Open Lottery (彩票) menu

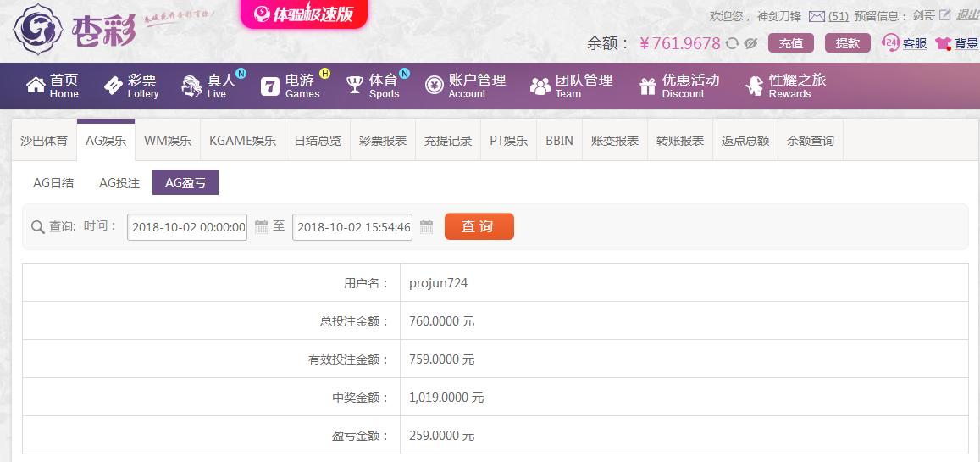[x=131, y=86]
